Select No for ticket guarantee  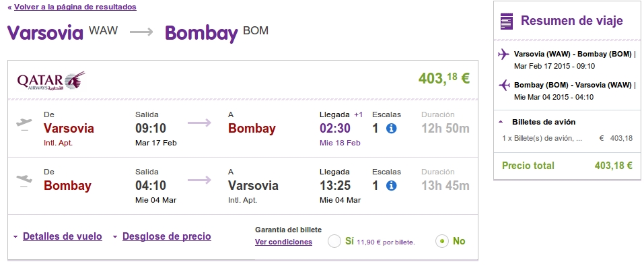(442, 241)
